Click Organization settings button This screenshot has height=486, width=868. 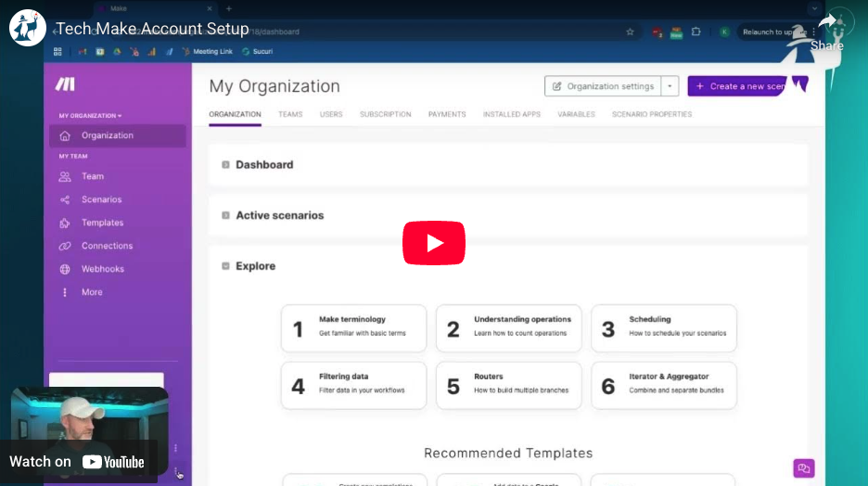[x=603, y=86]
